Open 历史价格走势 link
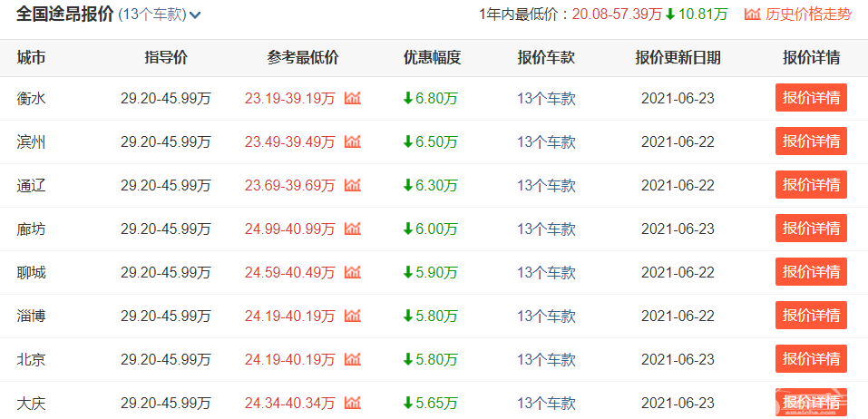This screenshot has height=419, width=868. point(808,15)
